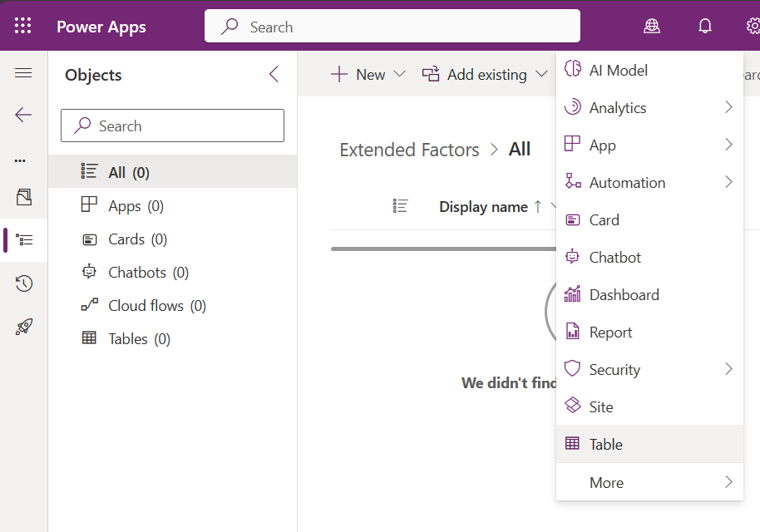Choose Dashboard from the New menu
The image size is (760, 532).
pos(649,294)
